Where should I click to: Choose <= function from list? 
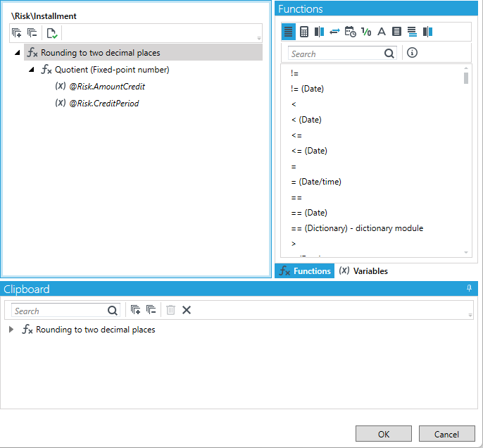(x=296, y=135)
